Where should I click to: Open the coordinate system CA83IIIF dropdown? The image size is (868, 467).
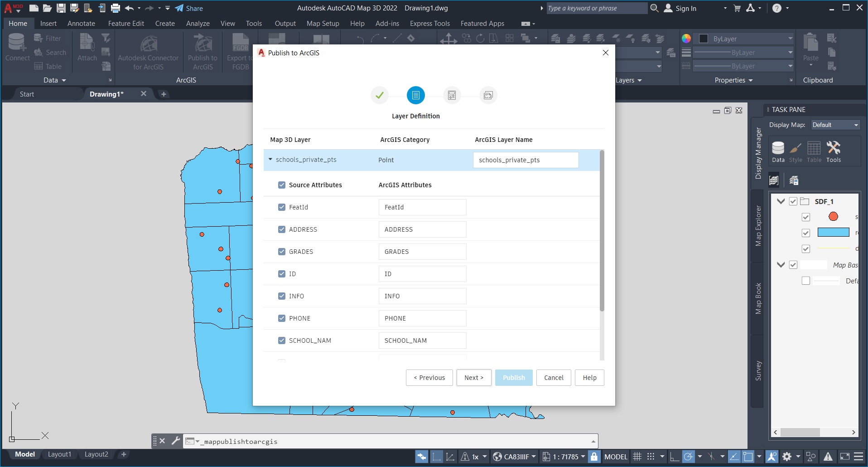click(514, 457)
